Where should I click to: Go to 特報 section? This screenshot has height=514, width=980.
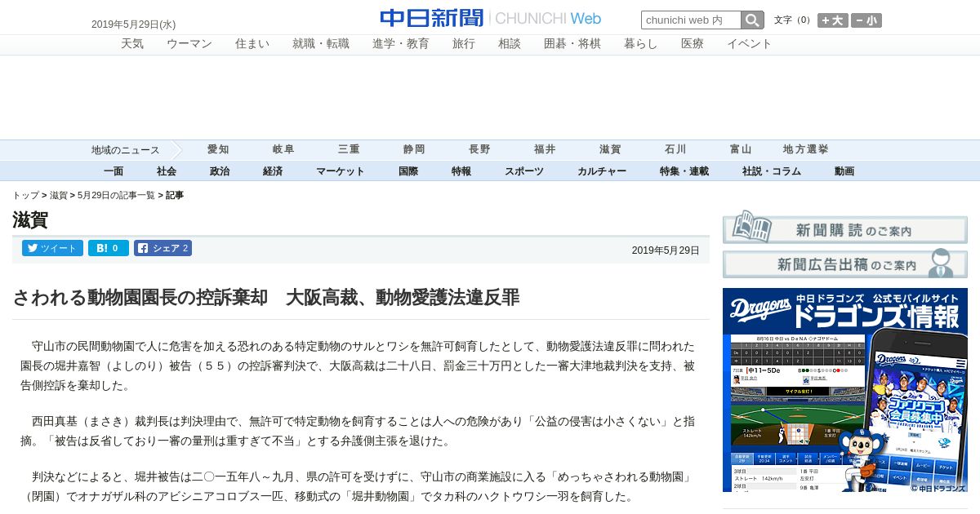(461, 171)
